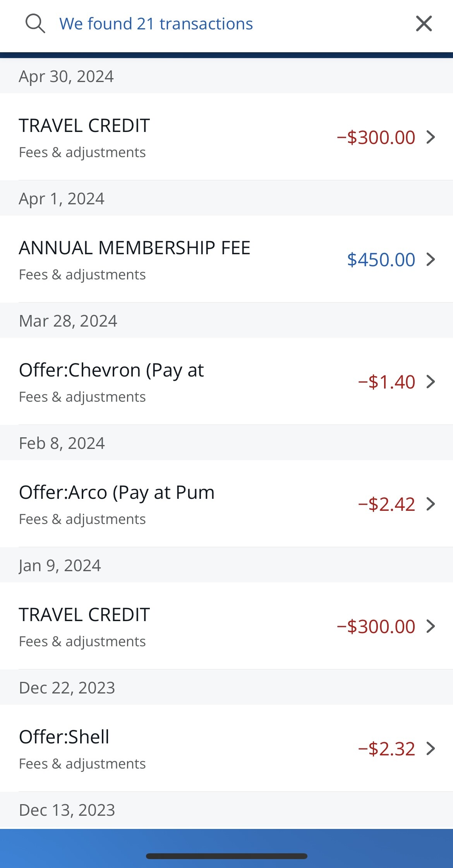
Task: Expand the annual membership fee chevron
Action: pos(431,259)
